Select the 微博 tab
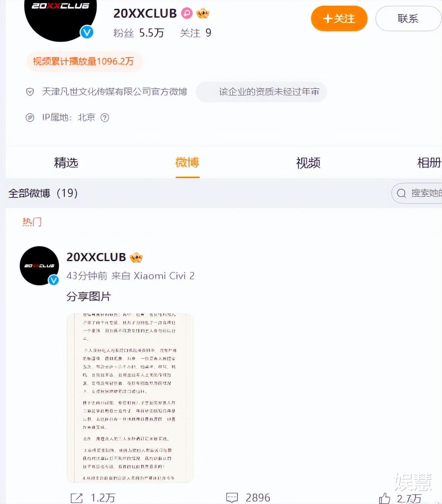442x504 pixels. (187, 163)
